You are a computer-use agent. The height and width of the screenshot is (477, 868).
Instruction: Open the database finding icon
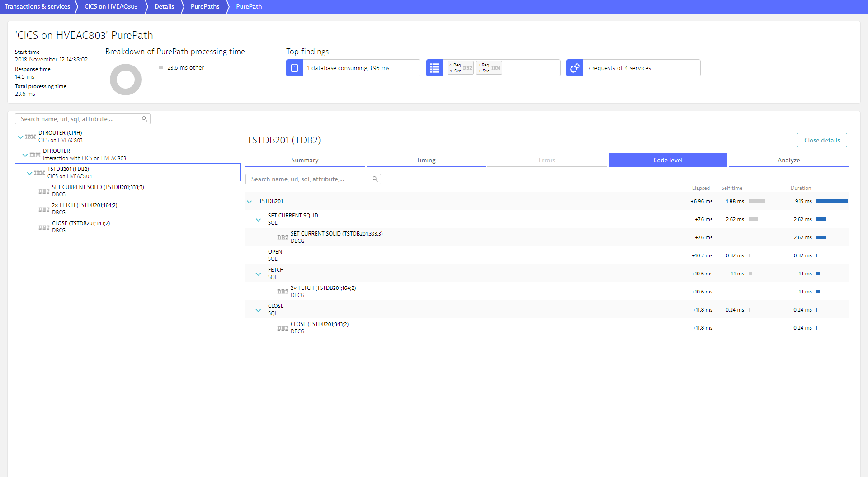pos(294,68)
